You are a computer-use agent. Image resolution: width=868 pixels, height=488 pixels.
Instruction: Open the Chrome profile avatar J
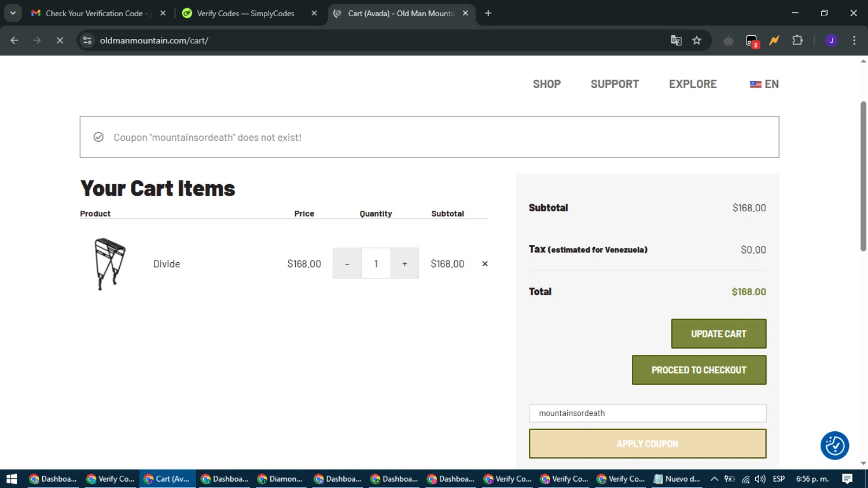[x=832, y=41]
